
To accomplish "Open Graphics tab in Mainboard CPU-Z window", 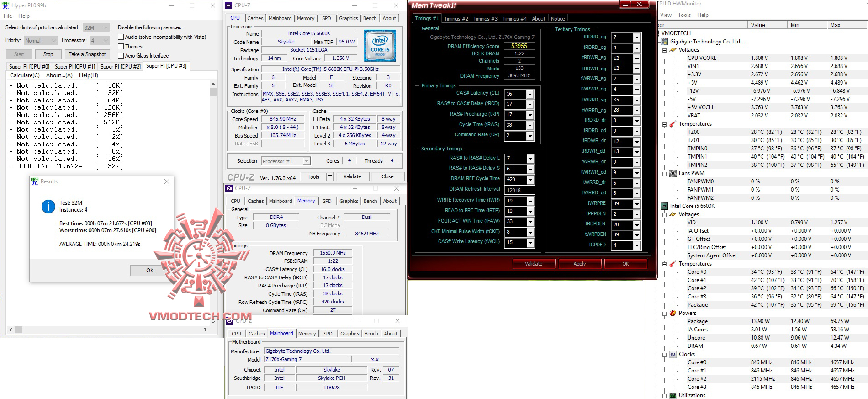I will pyautogui.click(x=350, y=334).
